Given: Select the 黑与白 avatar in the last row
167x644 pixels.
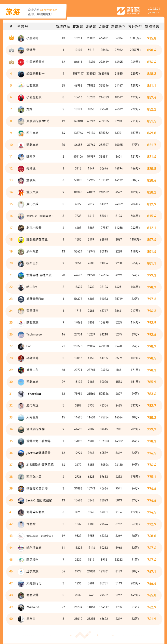Looking at the screenshot, I should (21, 619).
